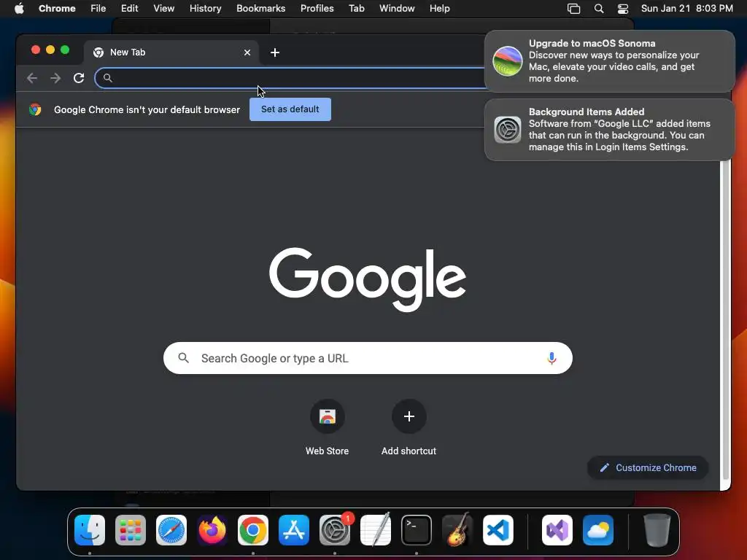Open the Help menu
The width and height of the screenshot is (747, 560).
[x=439, y=9]
